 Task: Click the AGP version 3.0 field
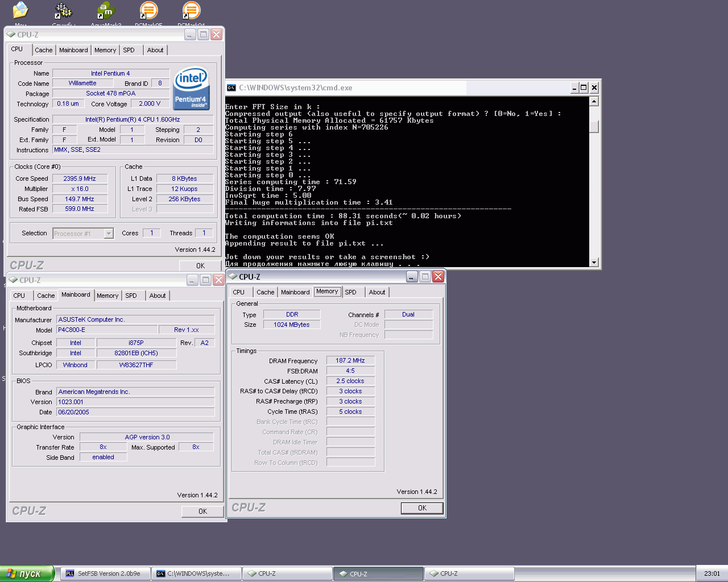coord(147,437)
